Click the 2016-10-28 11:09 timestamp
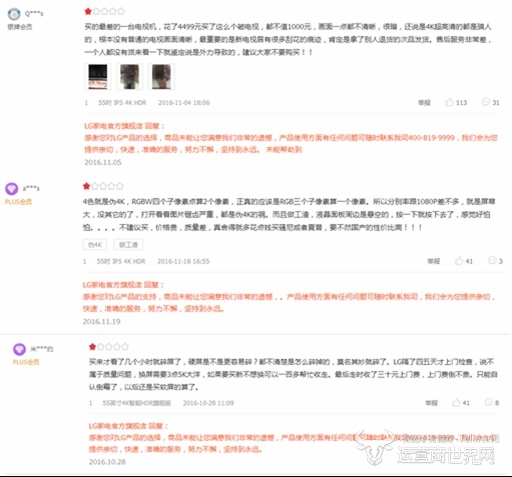Image resolution: width=512 pixels, height=477 pixels. pos(208,403)
